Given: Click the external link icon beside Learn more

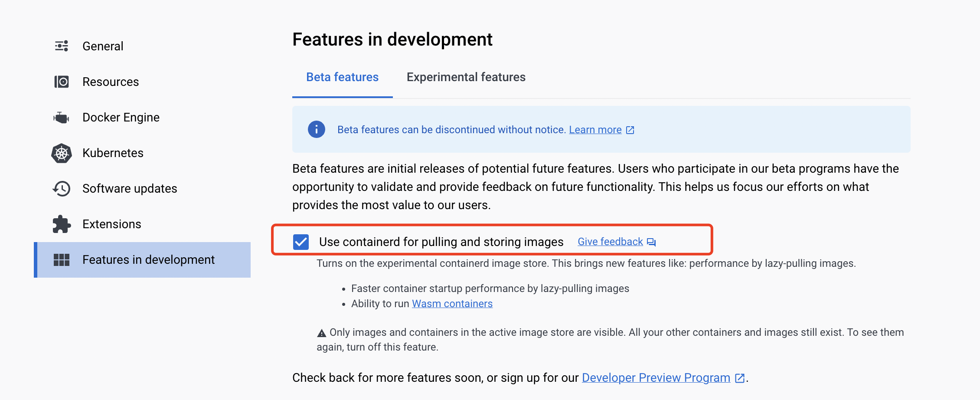Looking at the screenshot, I should coord(630,130).
